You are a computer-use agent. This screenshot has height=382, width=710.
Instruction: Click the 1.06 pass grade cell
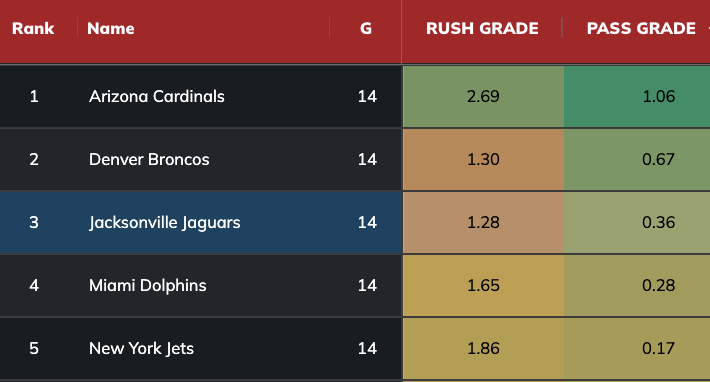[x=637, y=96]
